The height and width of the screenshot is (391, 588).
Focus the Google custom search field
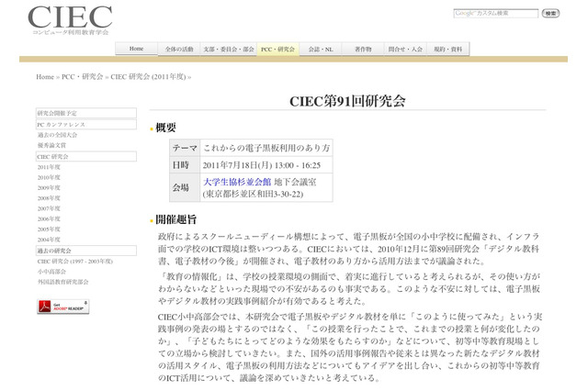[x=496, y=13]
